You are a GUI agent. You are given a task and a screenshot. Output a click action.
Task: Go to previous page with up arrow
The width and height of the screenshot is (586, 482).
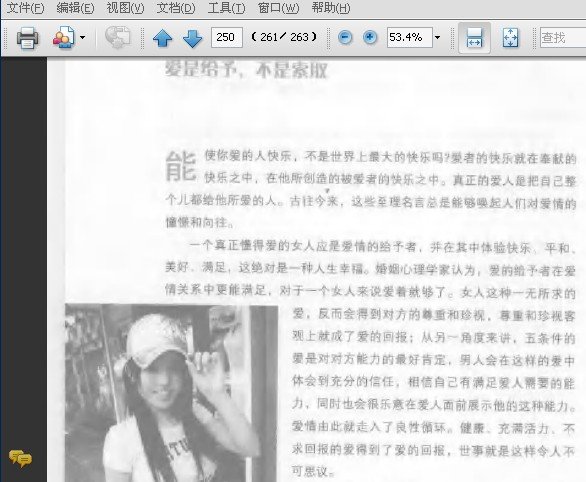tap(163, 38)
